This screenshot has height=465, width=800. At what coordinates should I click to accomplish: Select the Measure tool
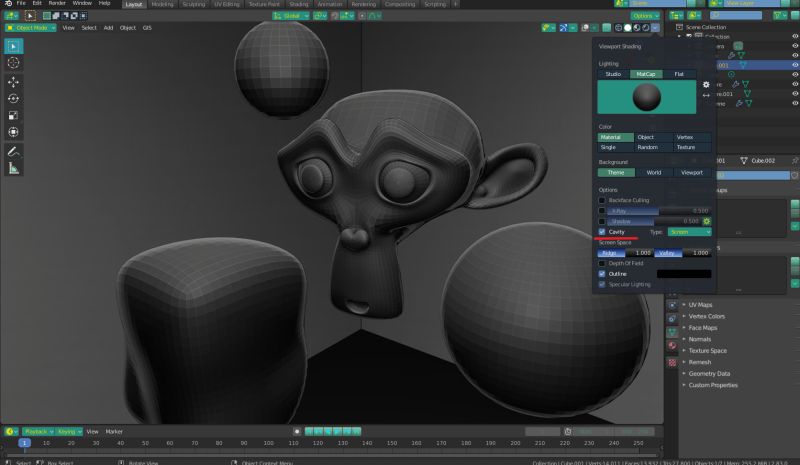click(13, 168)
